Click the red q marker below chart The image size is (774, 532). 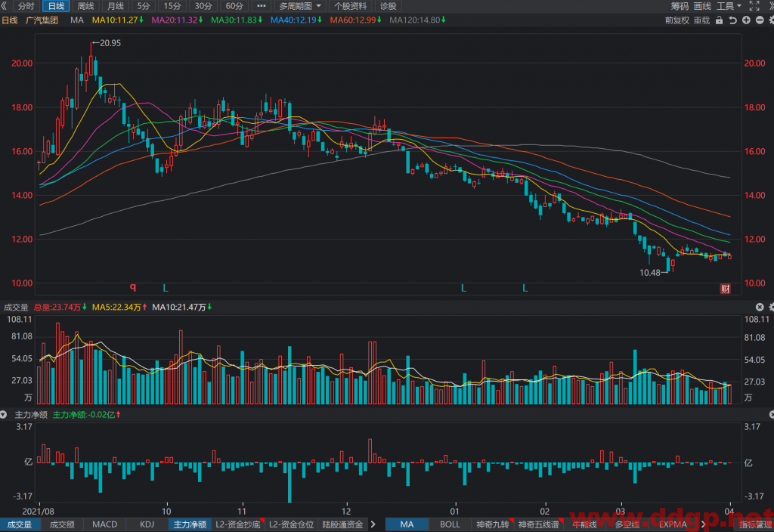point(133,287)
